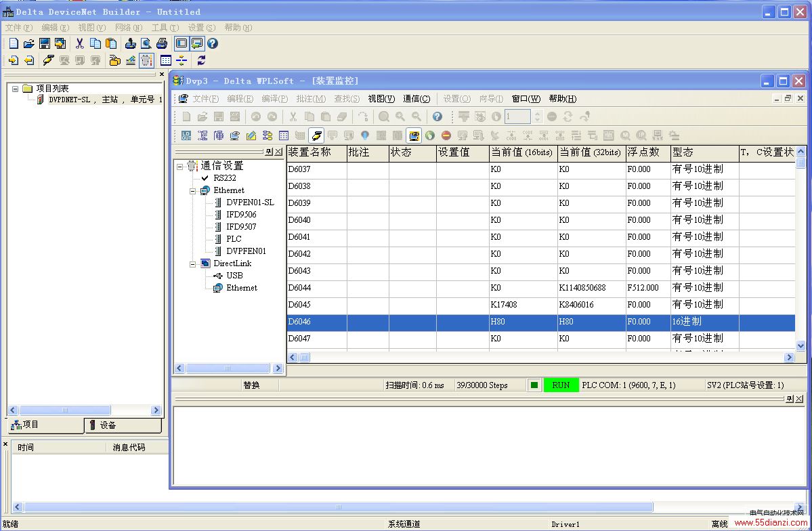This screenshot has width=812, height=531.
Task: Click the yellow plug online-mode icon in WPLSoft
Action: (x=316, y=135)
